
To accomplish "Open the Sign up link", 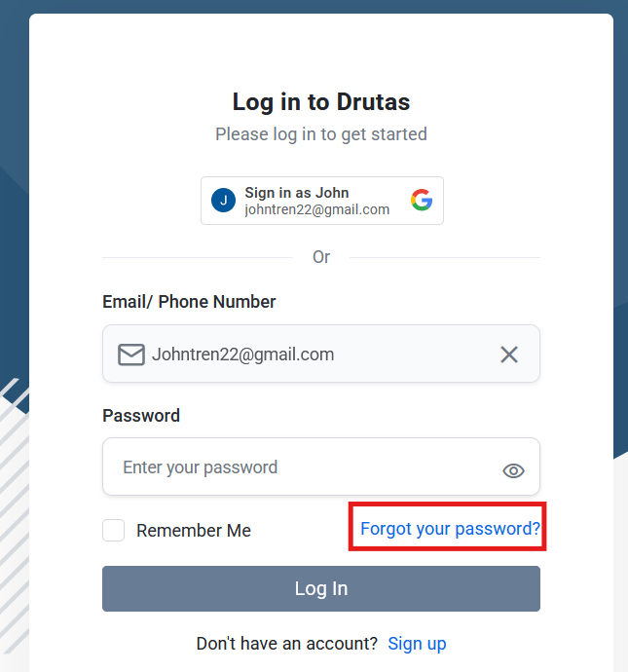I will tap(417, 644).
